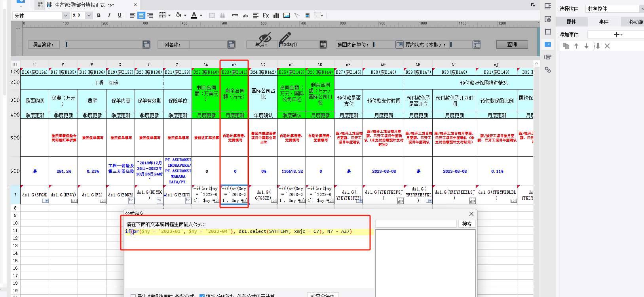The height and width of the screenshot is (297, 644).
Task: Delete selected event with X icon
Action: coord(607,46)
